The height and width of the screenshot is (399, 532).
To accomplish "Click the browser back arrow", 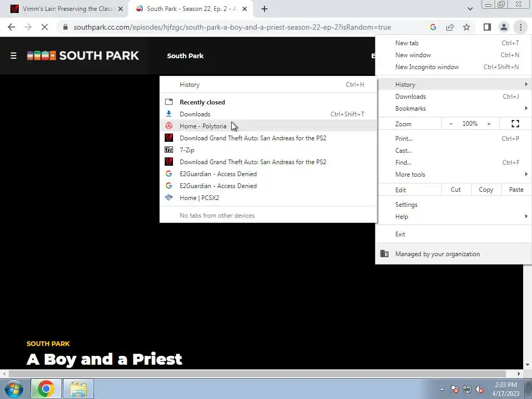I will click(11, 27).
